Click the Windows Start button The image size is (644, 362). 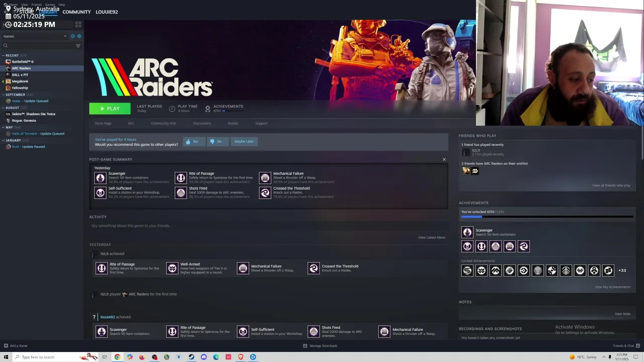[x=6, y=357]
